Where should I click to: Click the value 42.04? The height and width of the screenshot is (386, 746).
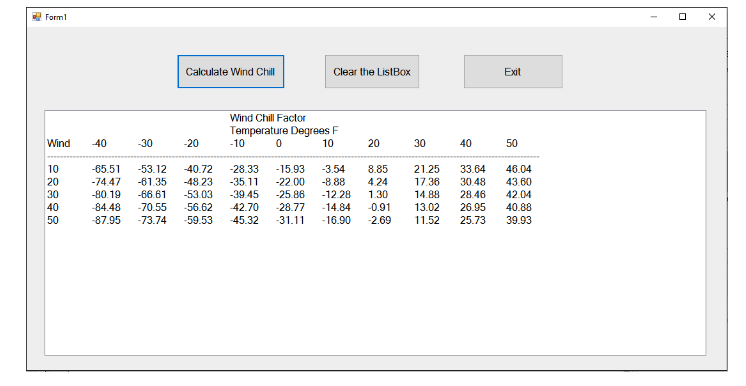[x=519, y=195]
